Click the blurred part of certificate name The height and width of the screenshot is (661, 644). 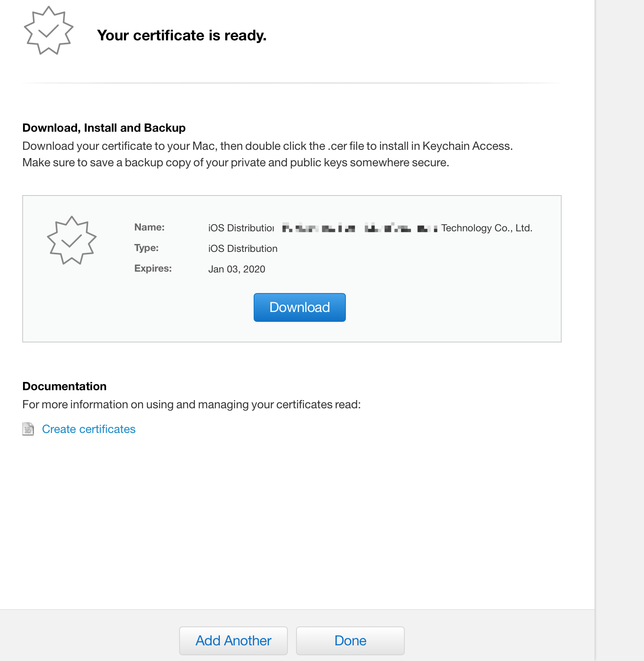pyautogui.click(x=358, y=228)
